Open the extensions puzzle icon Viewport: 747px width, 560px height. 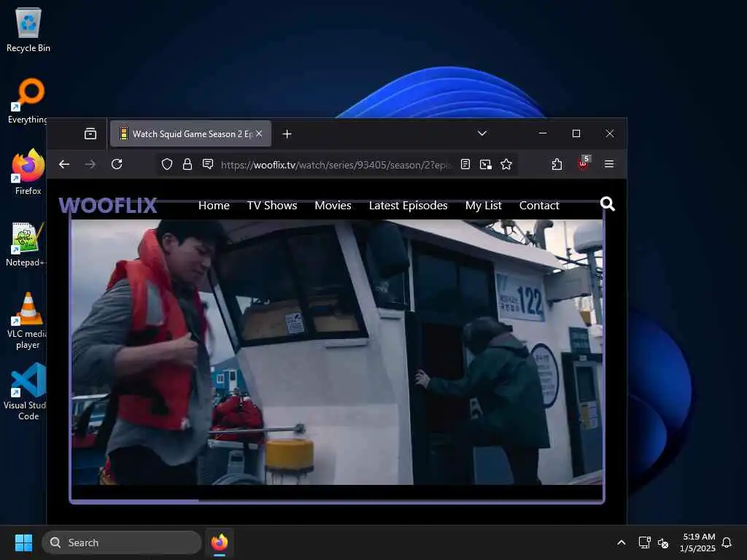pos(557,164)
